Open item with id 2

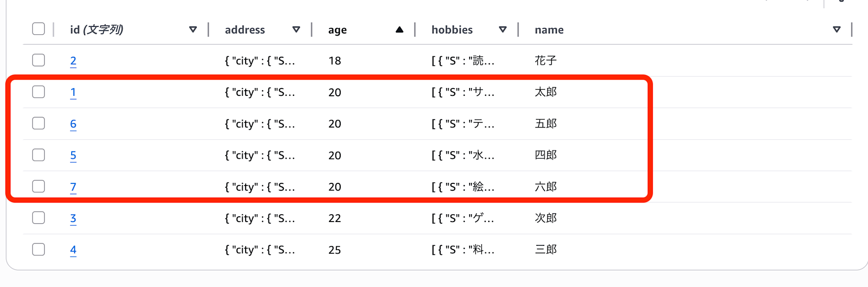(x=73, y=60)
